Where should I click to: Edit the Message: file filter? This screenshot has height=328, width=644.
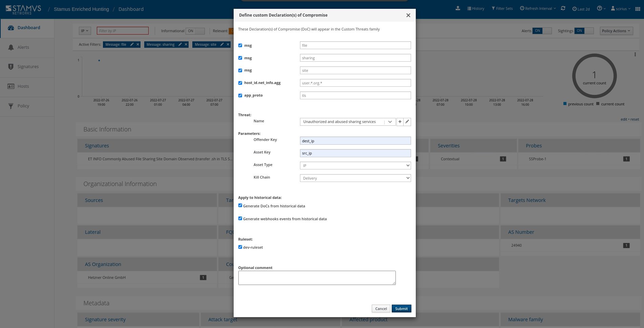pyautogui.click(x=132, y=44)
